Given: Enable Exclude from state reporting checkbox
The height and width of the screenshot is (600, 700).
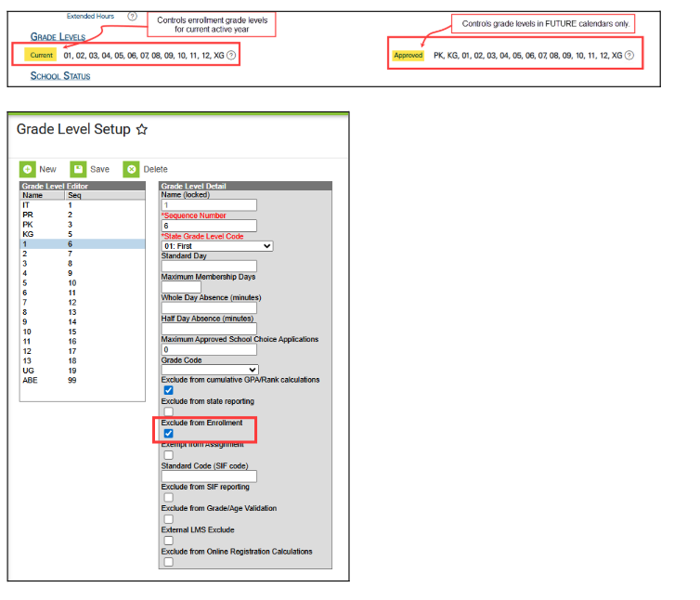Looking at the screenshot, I should [168, 411].
